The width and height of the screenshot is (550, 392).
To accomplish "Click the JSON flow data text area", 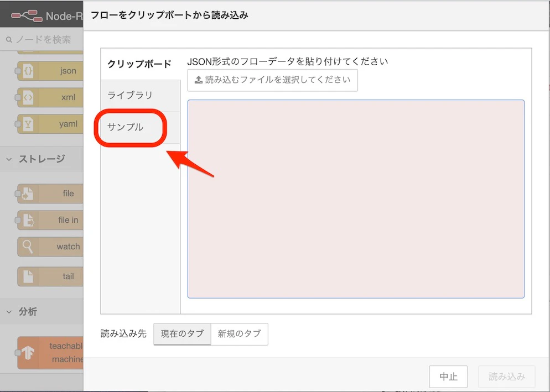I will pos(356,199).
